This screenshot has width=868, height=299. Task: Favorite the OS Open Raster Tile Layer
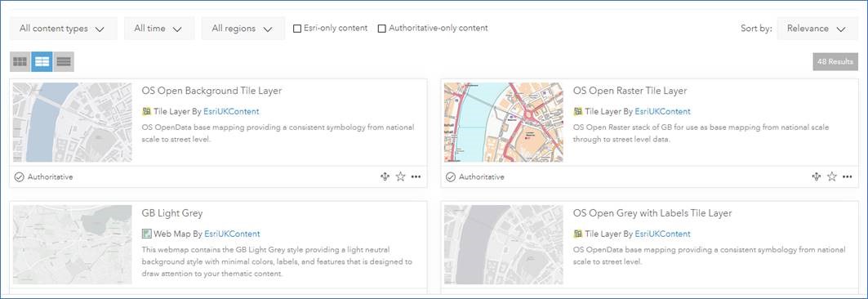tap(831, 177)
